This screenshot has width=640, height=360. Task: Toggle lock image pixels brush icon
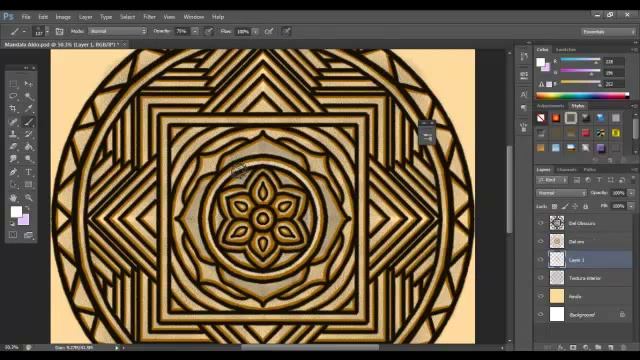pyautogui.click(x=565, y=207)
